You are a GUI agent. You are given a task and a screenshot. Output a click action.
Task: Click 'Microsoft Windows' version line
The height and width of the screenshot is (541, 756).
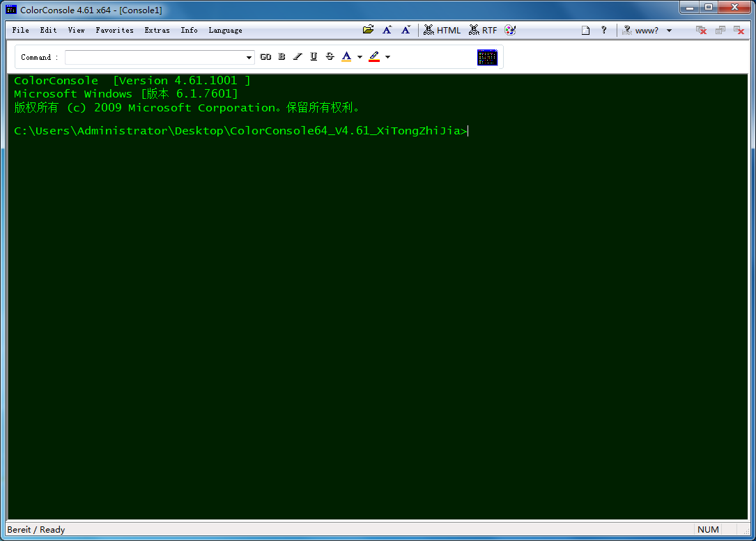click(126, 93)
